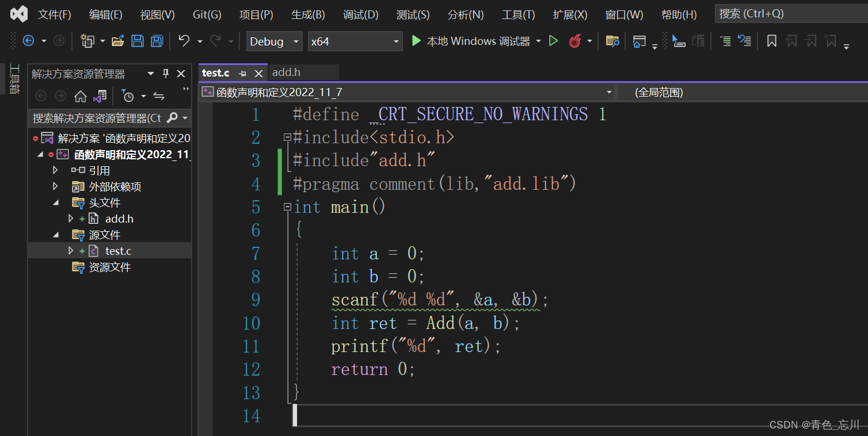Start the 本地 Windows 调试器 green play button

click(x=416, y=41)
